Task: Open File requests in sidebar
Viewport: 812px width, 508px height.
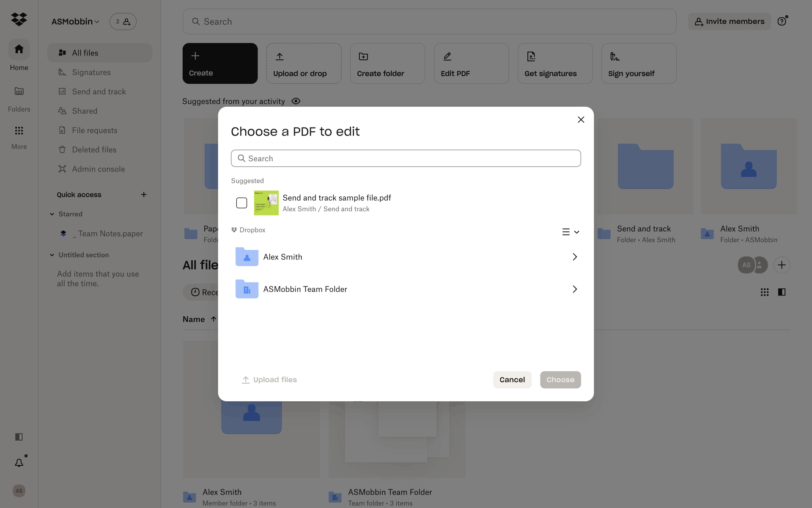Action: pos(100,130)
